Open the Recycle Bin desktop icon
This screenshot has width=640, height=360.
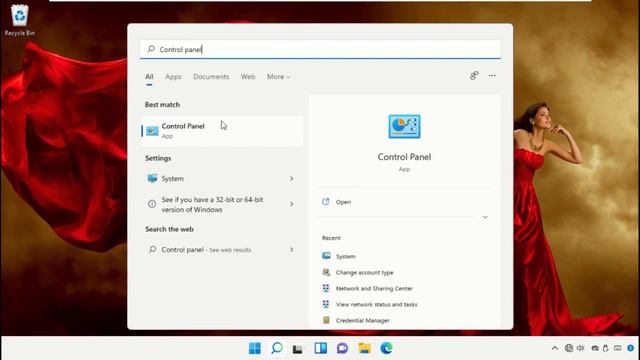(19, 20)
